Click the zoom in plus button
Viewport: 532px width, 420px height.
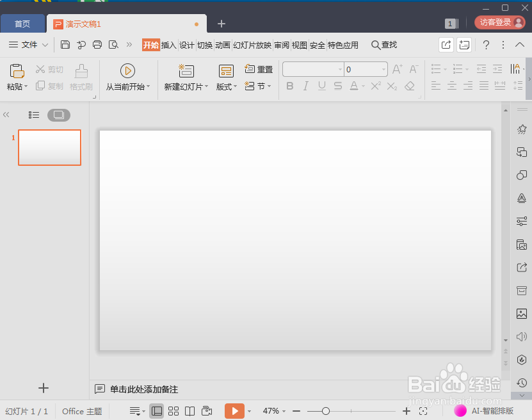pyautogui.click(x=406, y=411)
